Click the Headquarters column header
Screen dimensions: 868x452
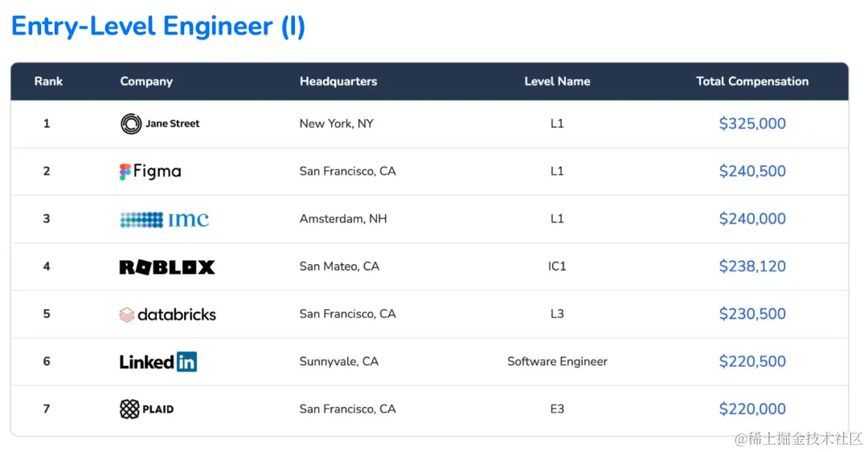pyautogui.click(x=338, y=81)
